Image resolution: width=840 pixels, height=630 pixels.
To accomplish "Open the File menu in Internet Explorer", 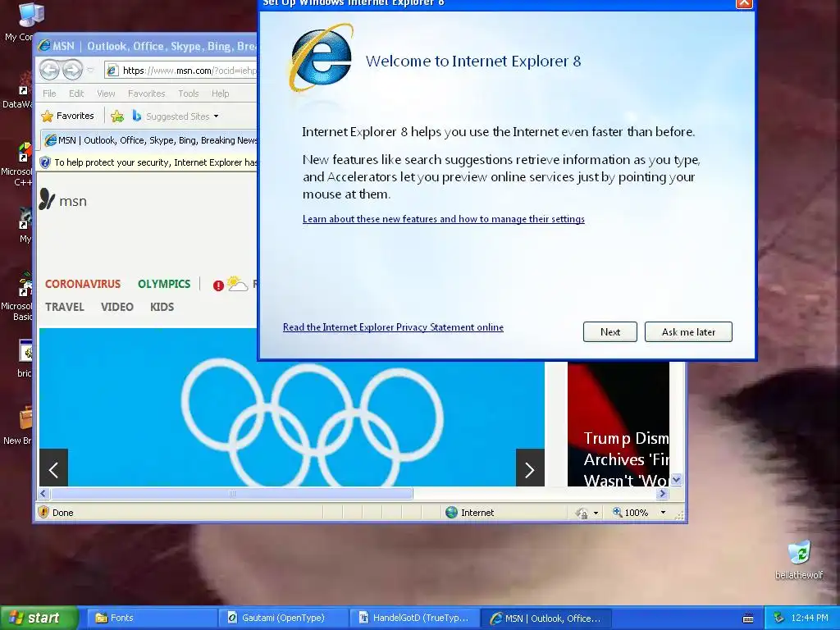I will coord(49,94).
